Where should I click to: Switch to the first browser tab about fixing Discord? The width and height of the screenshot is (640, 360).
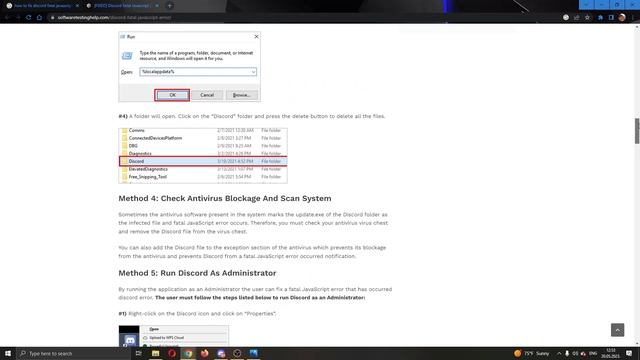coord(41,6)
